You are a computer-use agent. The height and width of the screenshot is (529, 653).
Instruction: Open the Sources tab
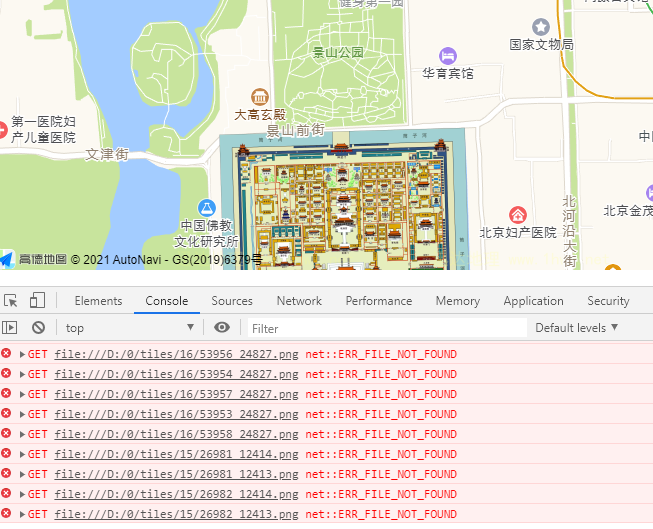(x=232, y=301)
